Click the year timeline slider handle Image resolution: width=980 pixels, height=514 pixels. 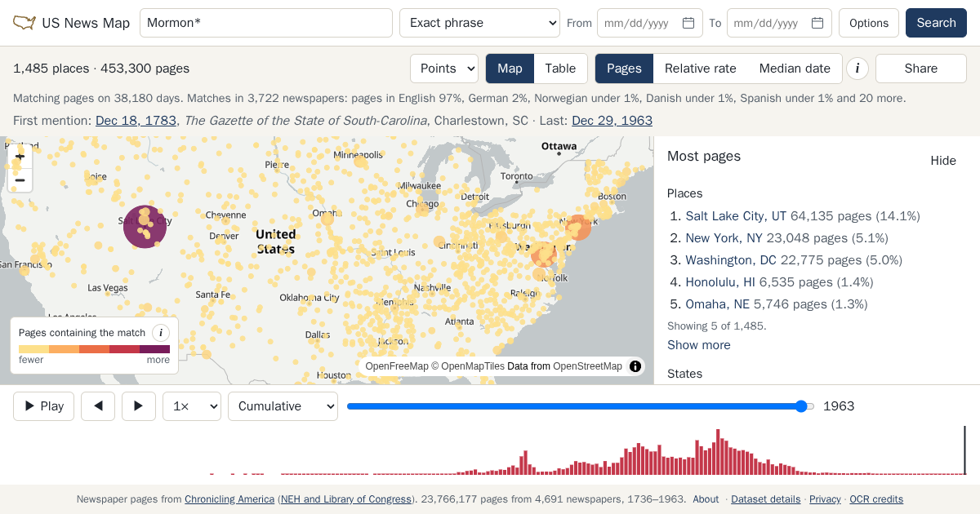click(802, 406)
